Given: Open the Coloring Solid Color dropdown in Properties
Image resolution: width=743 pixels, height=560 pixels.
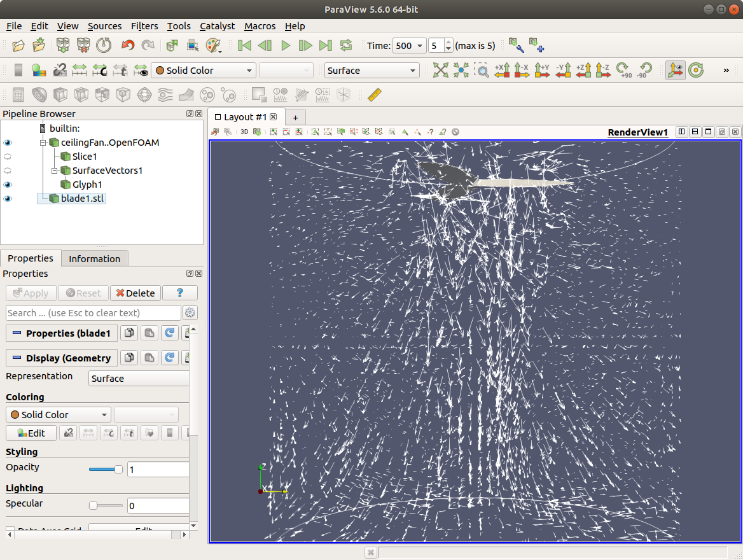Looking at the screenshot, I should coord(59,414).
